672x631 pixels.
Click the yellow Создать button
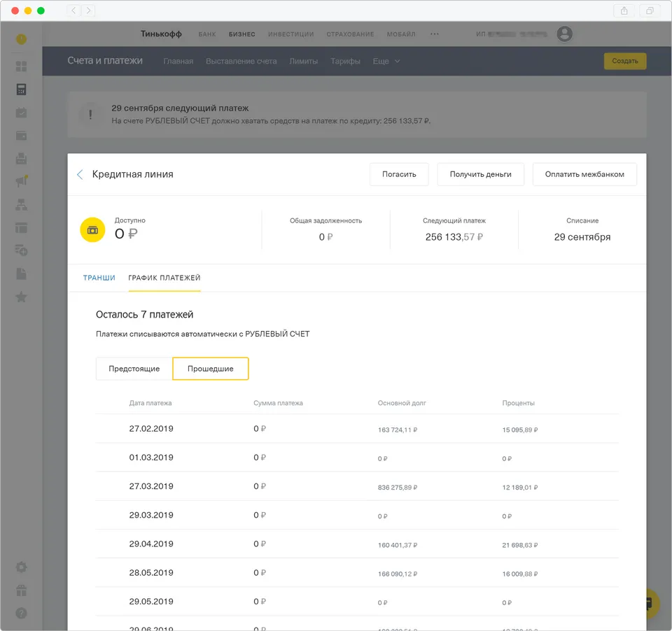[x=625, y=61]
